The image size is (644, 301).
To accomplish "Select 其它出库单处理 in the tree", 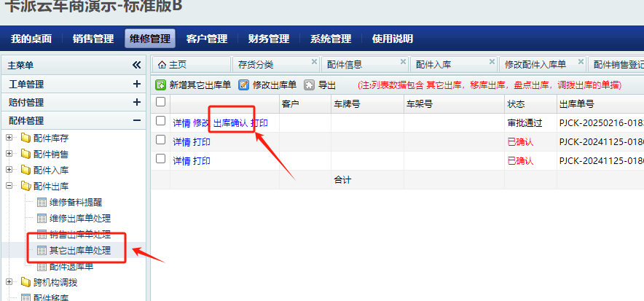I will [x=79, y=251].
